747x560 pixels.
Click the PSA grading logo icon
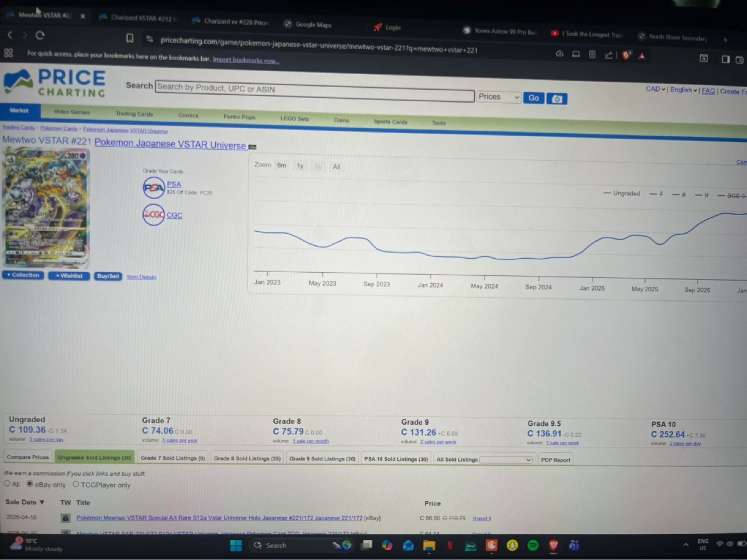click(x=154, y=188)
